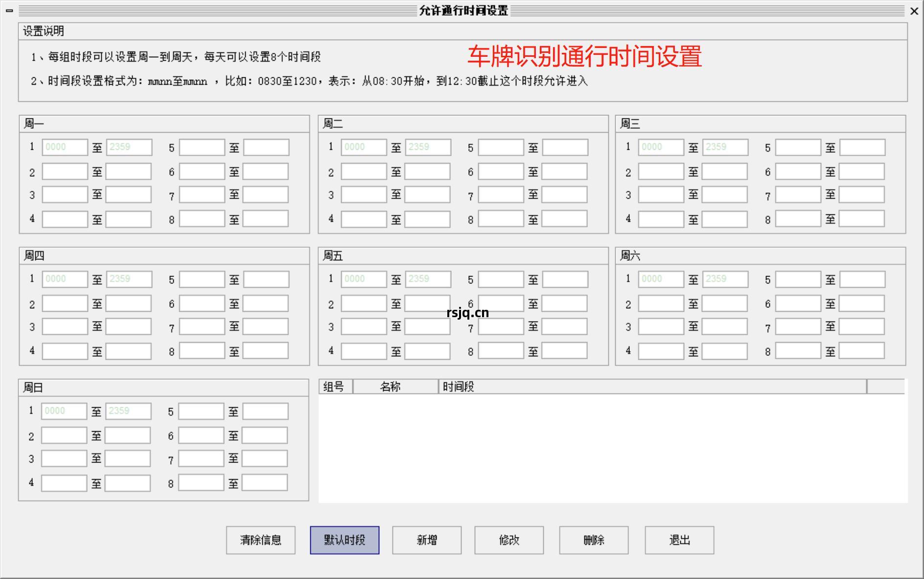Select the 周一 first end time field showing 2359
The width and height of the screenshot is (924, 579).
[x=129, y=147]
